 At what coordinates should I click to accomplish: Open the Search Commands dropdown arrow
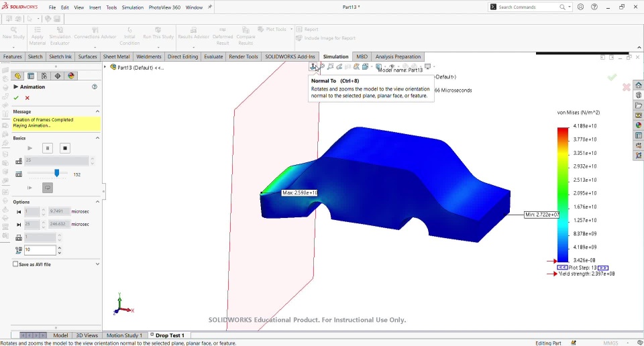coord(570,7)
